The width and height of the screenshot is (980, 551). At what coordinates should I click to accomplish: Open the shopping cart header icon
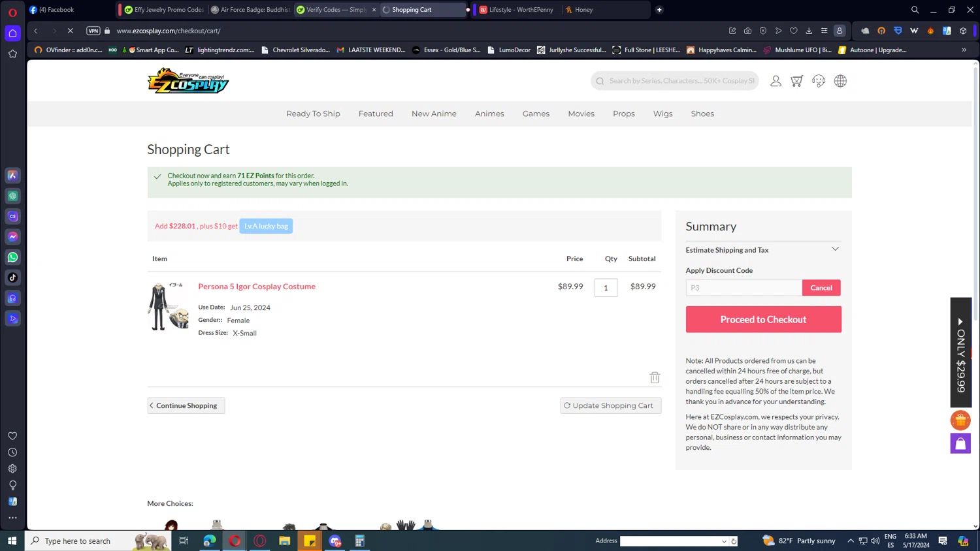pos(796,81)
